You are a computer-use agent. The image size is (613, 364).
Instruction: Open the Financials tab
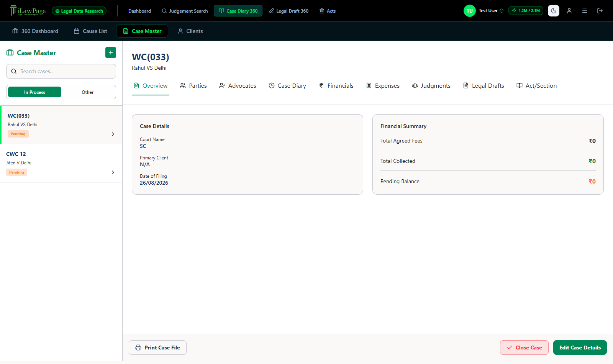pyautogui.click(x=336, y=86)
